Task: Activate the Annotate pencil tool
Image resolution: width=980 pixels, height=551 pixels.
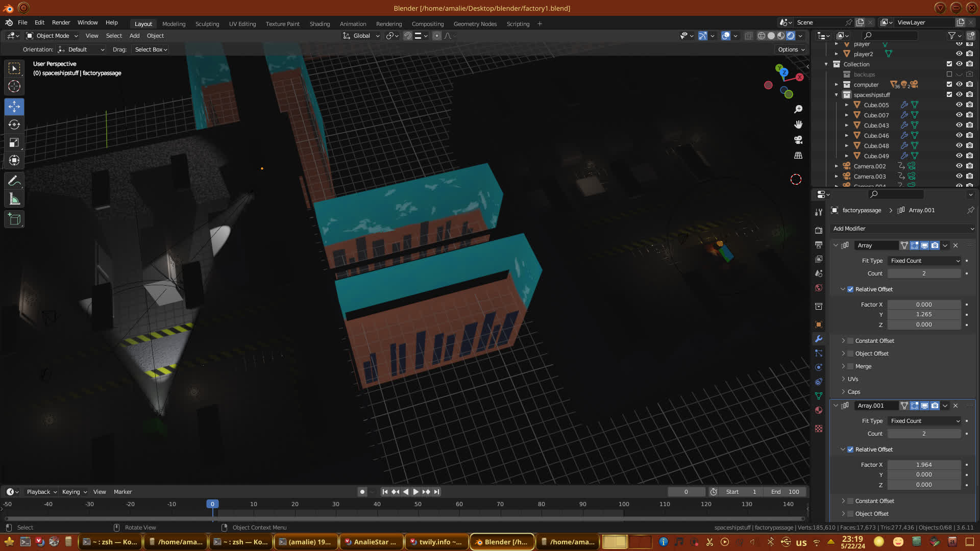Action: (x=14, y=181)
